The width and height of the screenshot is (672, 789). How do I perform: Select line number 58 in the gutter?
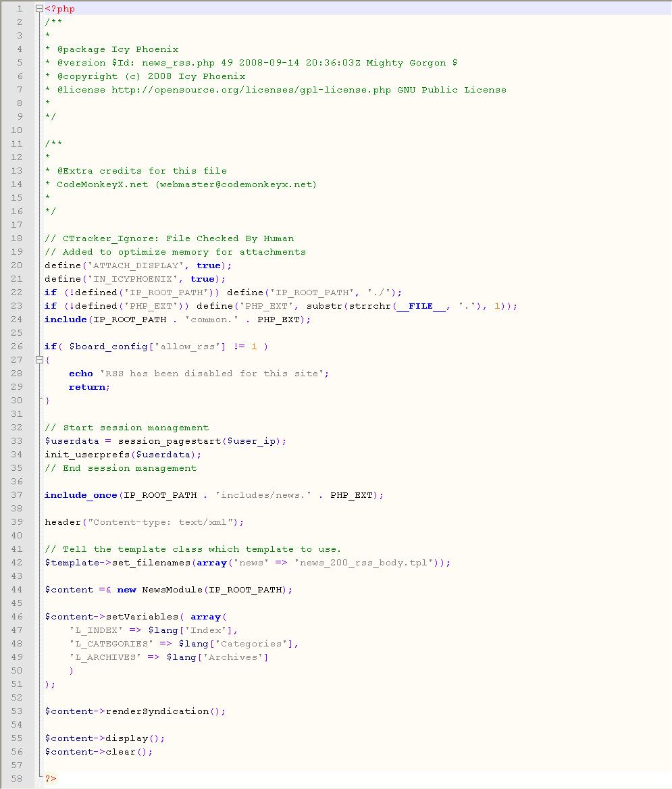17,779
